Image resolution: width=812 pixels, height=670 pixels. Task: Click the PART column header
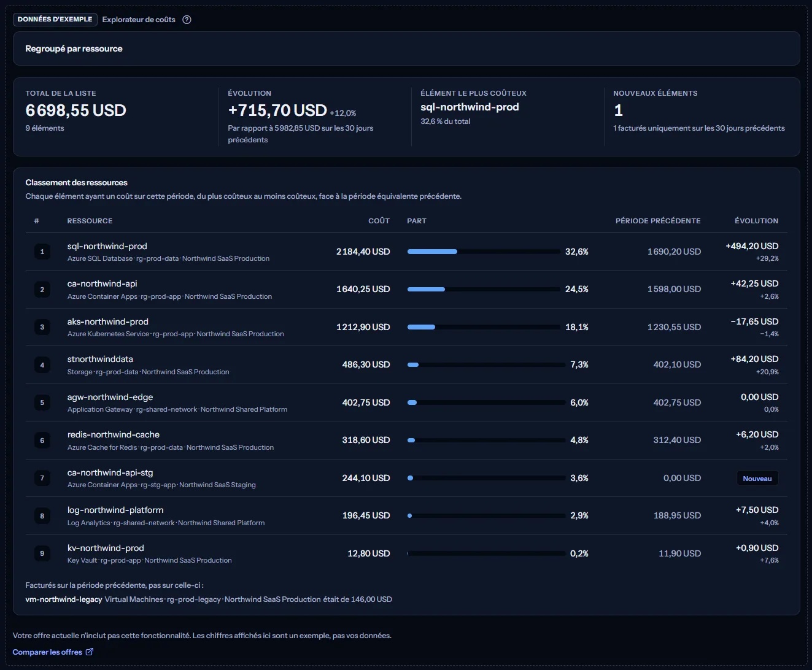417,221
